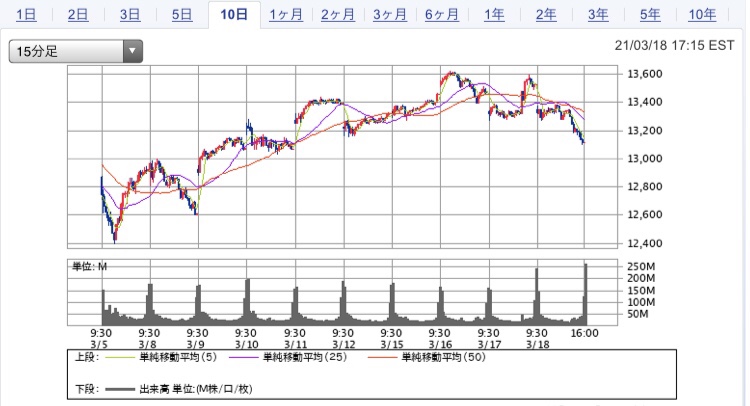Switch to the 2年 period tab
750x406 pixels.
click(546, 15)
